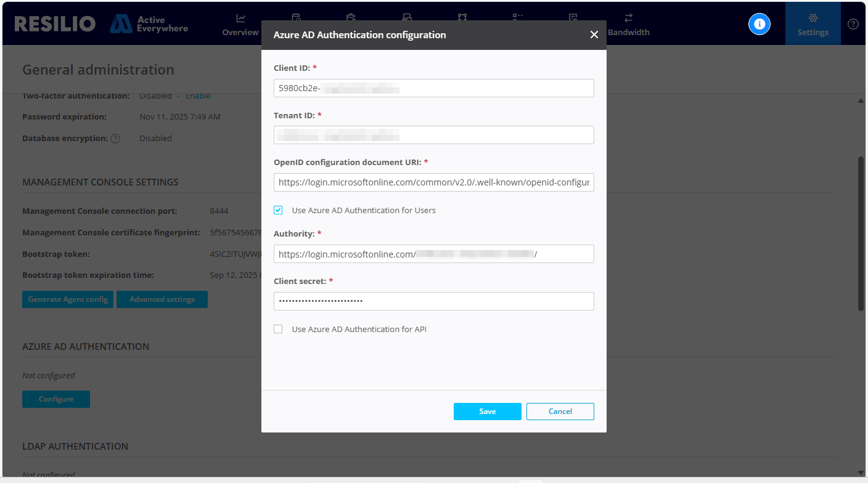
Task: Switch to the Settings tab
Action: 813,23
